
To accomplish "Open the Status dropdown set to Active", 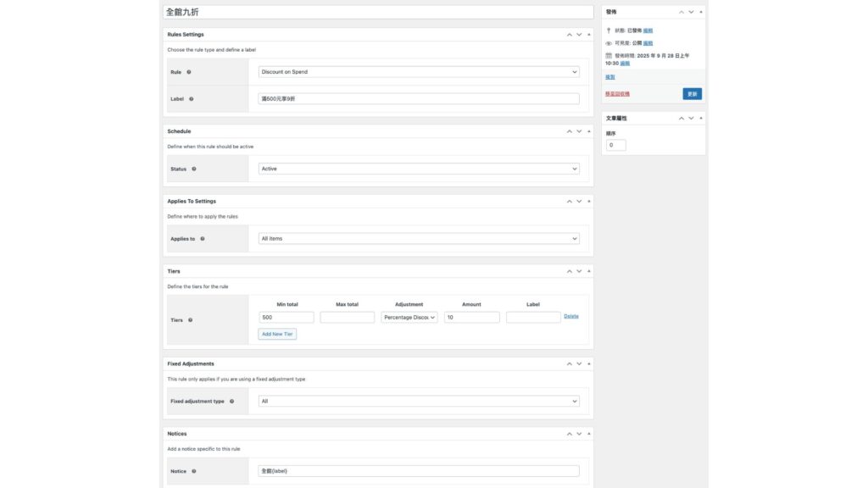I will pyautogui.click(x=419, y=169).
